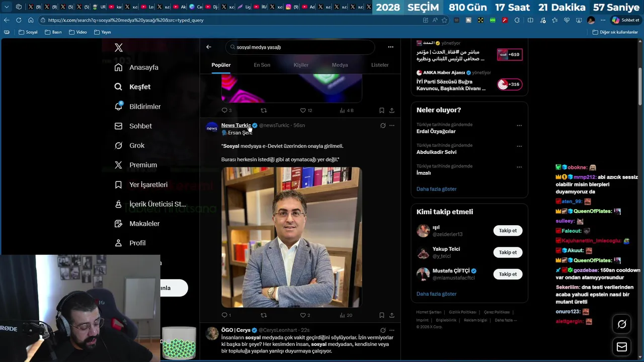Bookmark the News Turkic post
This screenshot has width=644, height=362.
382,315
